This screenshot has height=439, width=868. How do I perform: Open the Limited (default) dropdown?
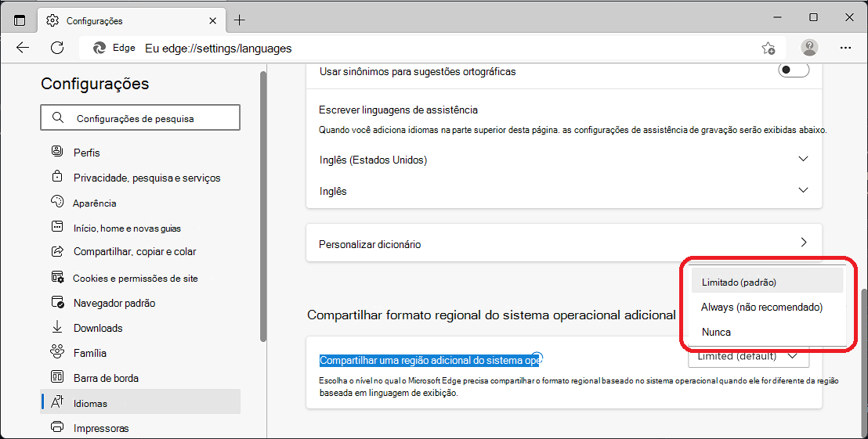[748, 357]
